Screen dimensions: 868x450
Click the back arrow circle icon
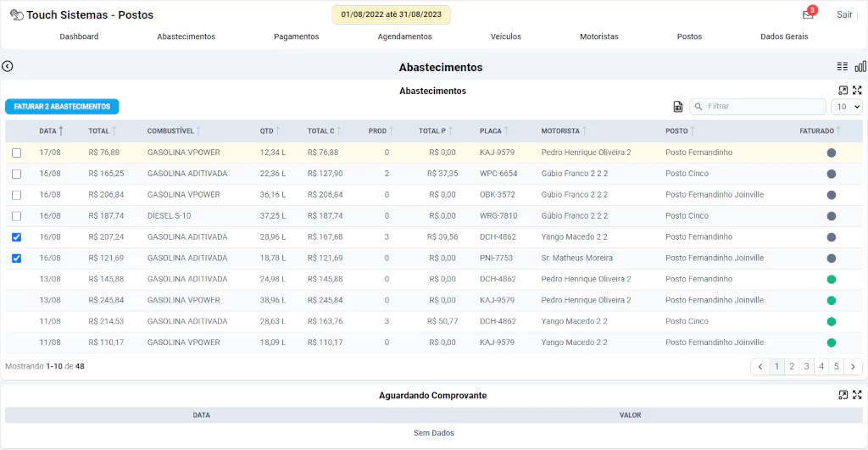(7, 66)
